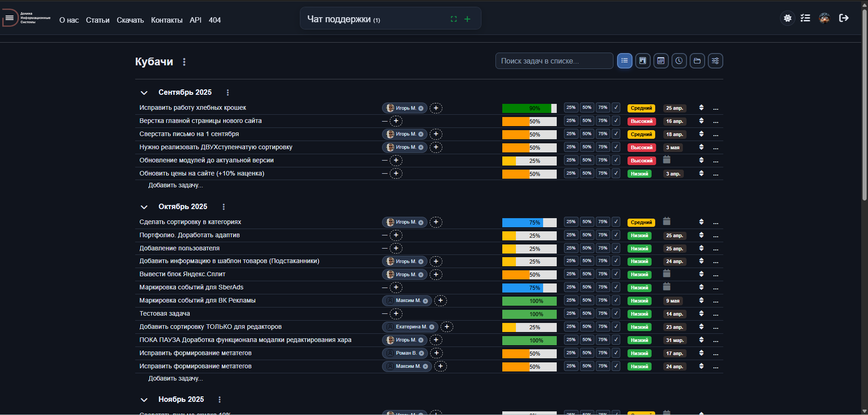
Task: Switch to list view icon
Action: [624, 61]
